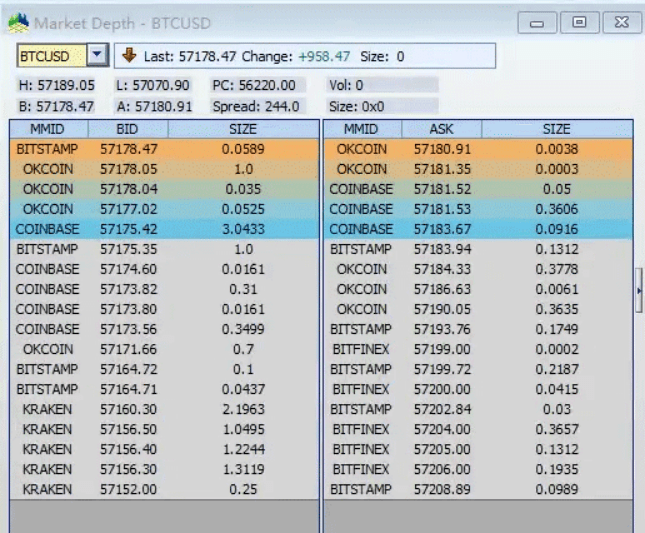Select KRAKEN bid 57156.30
This screenshot has width=645, height=533.
pos(164,469)
